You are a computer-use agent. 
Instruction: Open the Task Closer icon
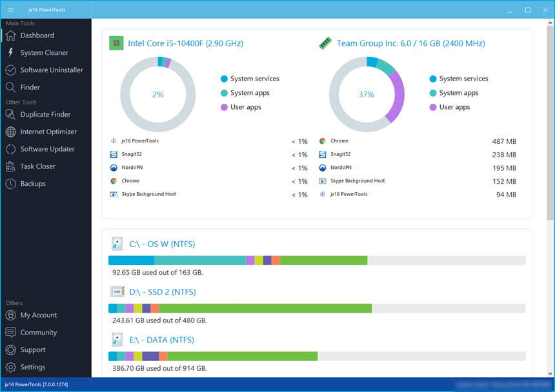pyautogui.click(x=10, y=166)
